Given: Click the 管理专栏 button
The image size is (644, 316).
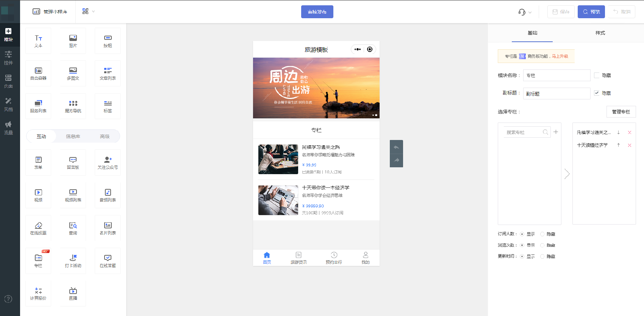Looking at the screenshot, I should (x=621, y=112).
